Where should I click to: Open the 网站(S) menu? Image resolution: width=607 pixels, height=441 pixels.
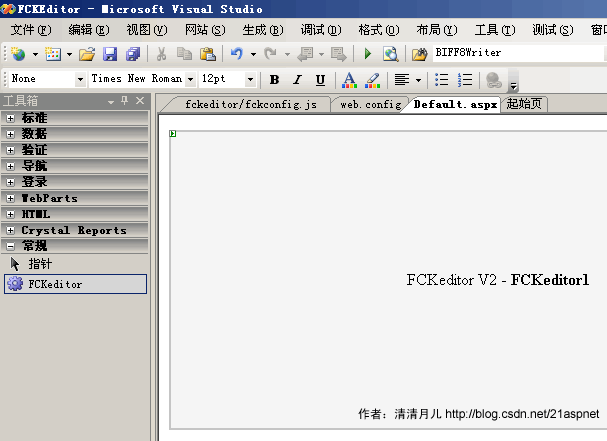[205, 30]
